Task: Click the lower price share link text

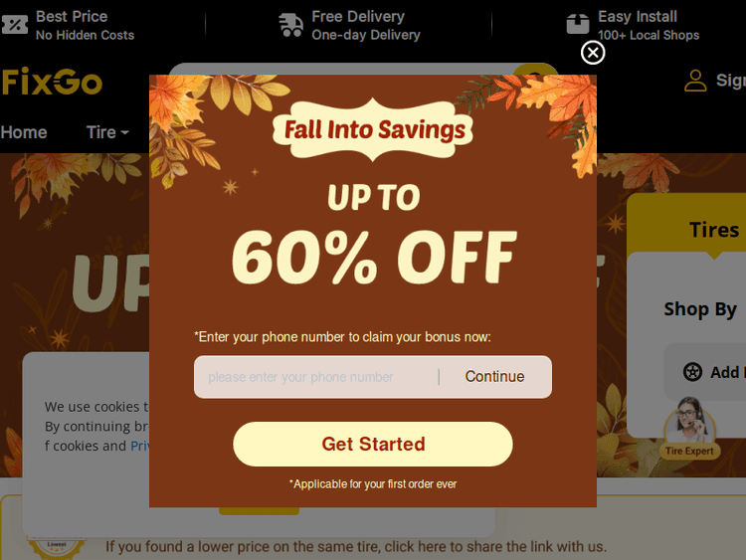Action: click(356, 546)
